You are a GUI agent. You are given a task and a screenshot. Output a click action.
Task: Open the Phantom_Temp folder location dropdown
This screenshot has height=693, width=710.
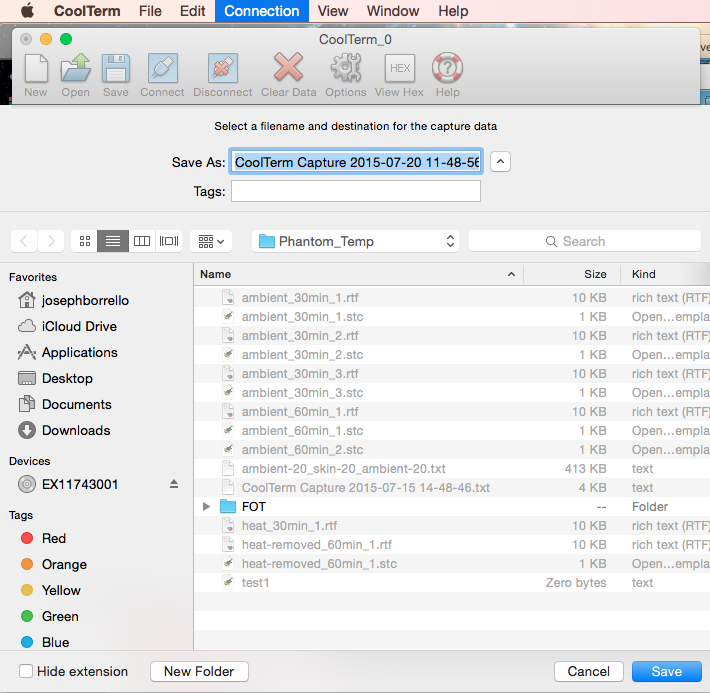[355, 241]
